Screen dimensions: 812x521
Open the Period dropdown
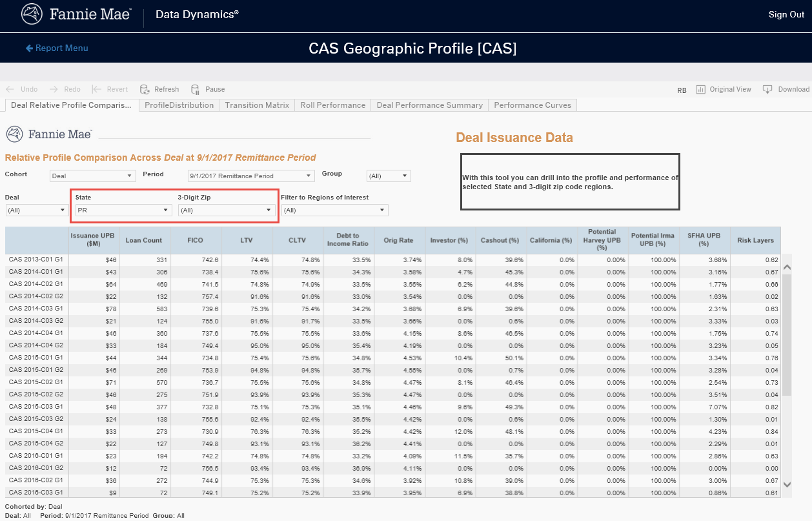click(x=250, y=176)
